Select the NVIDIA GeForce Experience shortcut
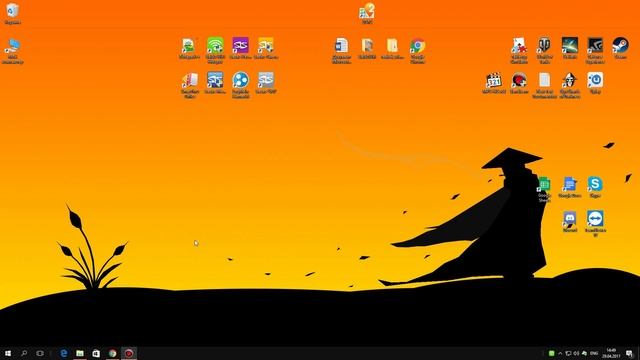 pos(595,51)
